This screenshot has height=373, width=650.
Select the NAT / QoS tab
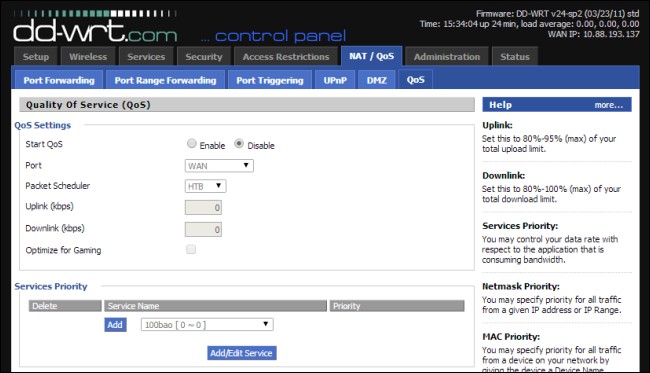(371, 56)
